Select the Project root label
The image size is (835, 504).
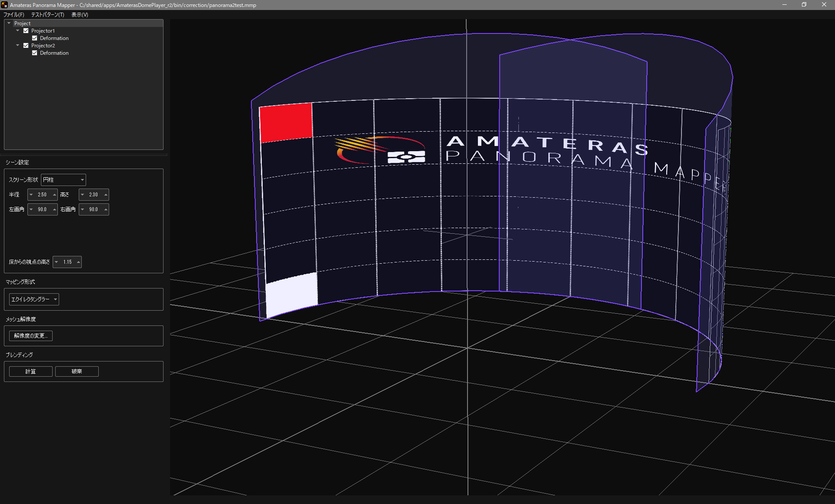(x=22, y=23)
